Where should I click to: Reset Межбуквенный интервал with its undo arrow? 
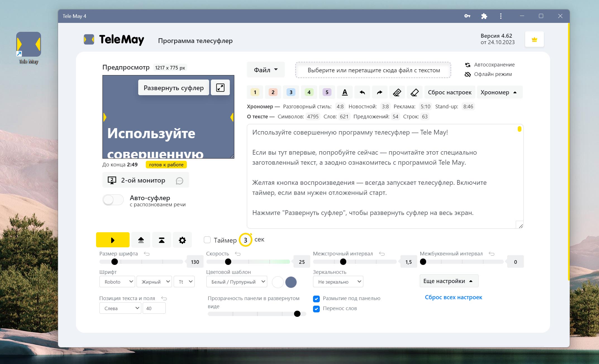point(491,254)
